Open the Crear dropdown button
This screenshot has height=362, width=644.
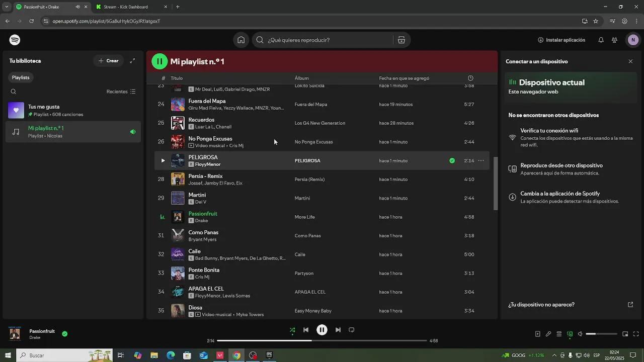pyautogui.click(x=108, y=61)
